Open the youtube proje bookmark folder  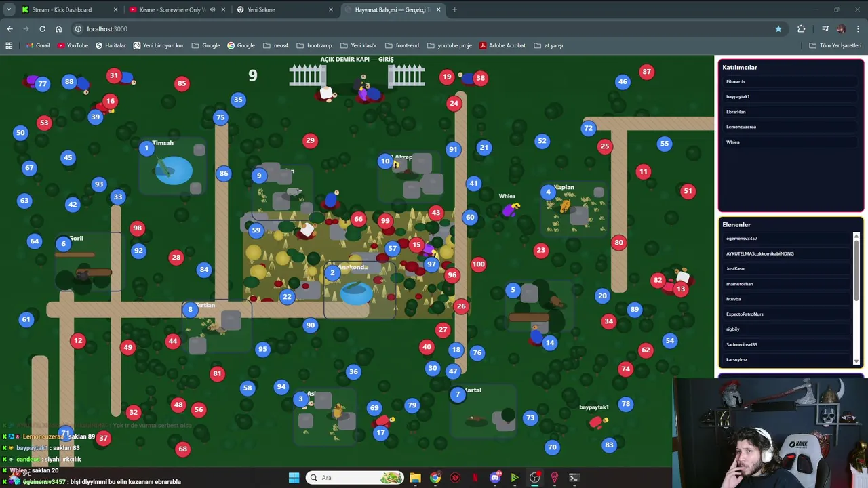click(x=450, y=45)
